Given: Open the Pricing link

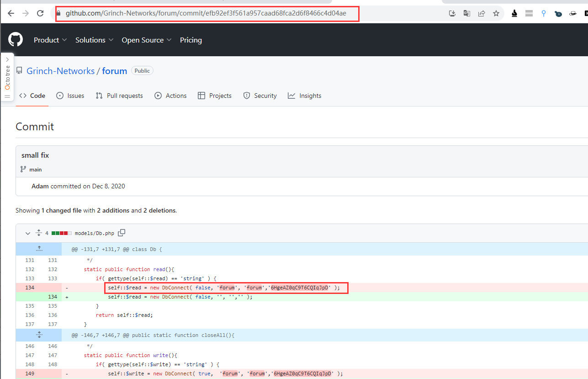Looking at the screenshot, I should tap(191, 40).
